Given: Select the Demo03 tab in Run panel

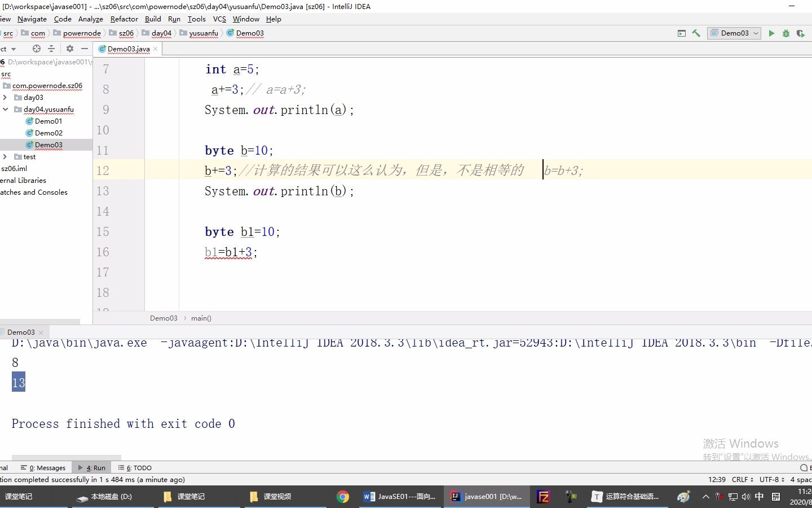Looking at the screenshot, I should coord(21,332).
